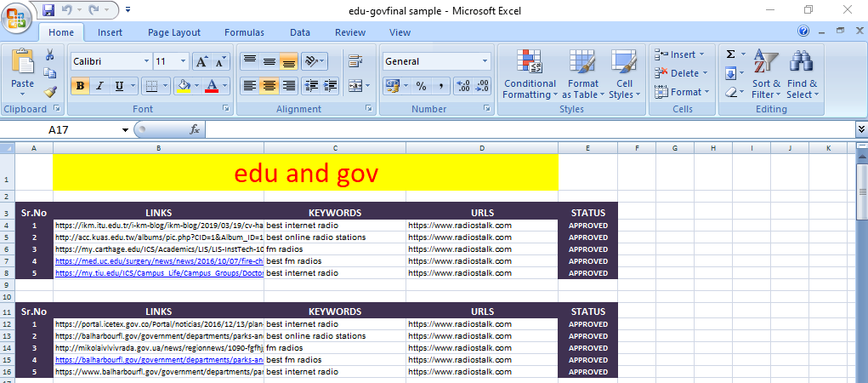Viewport: 868px width, 383px height.
Task: Expand the borders dropdown arrow
Action: pyautogui.click(x=165, y=86)
